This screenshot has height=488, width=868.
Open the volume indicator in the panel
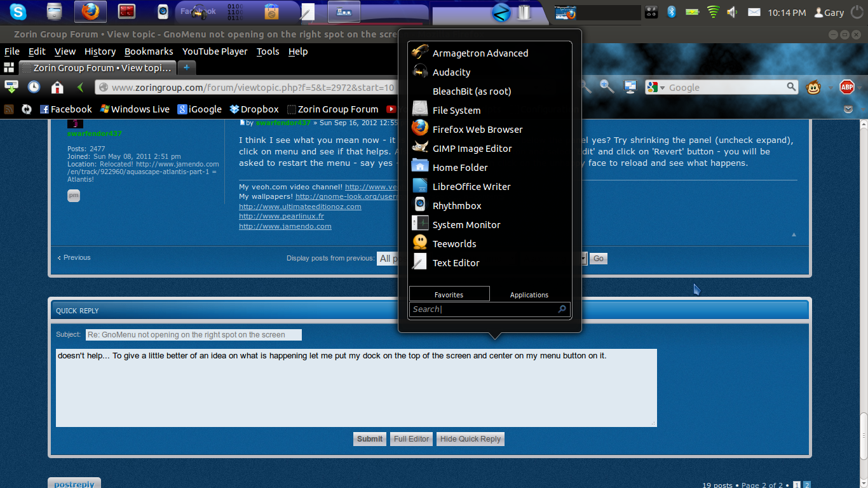[732, 12]
